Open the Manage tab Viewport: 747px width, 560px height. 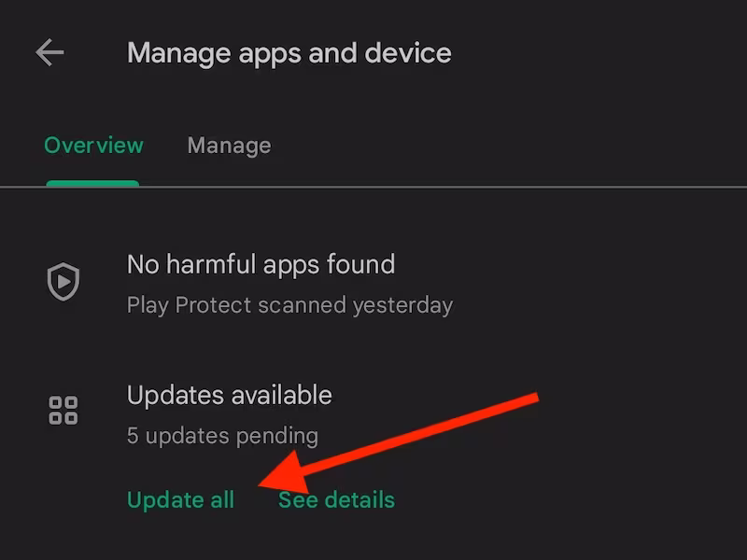[x=229, y=147]
